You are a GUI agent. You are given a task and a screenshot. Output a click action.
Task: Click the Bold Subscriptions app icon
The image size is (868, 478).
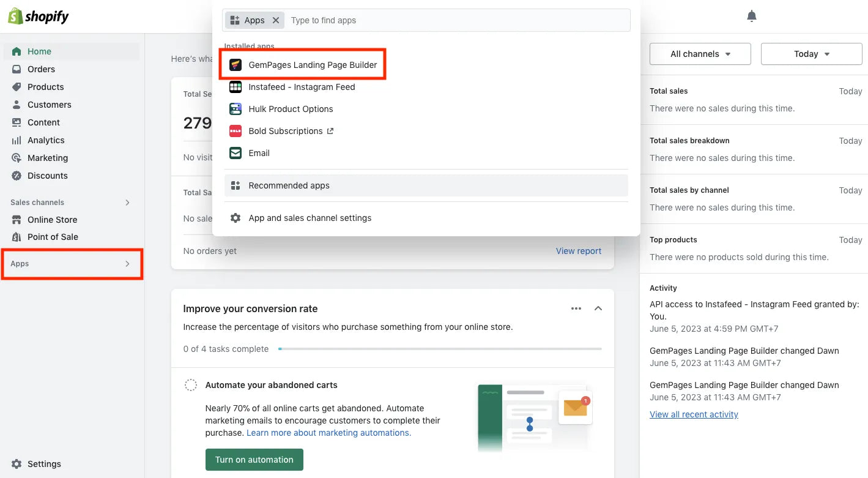[x=236, y=131]
